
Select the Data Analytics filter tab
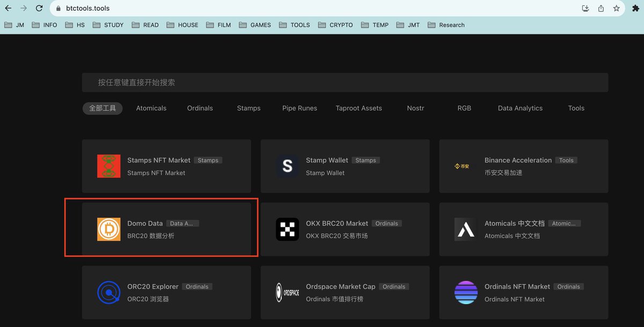[520, 108]
